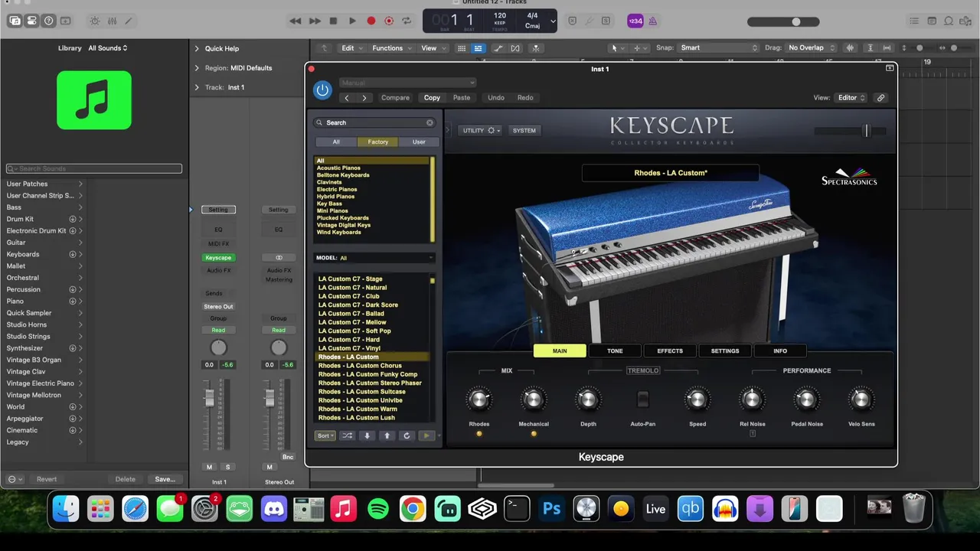
Task: Select the All browser tab
Action: (336, 142)
